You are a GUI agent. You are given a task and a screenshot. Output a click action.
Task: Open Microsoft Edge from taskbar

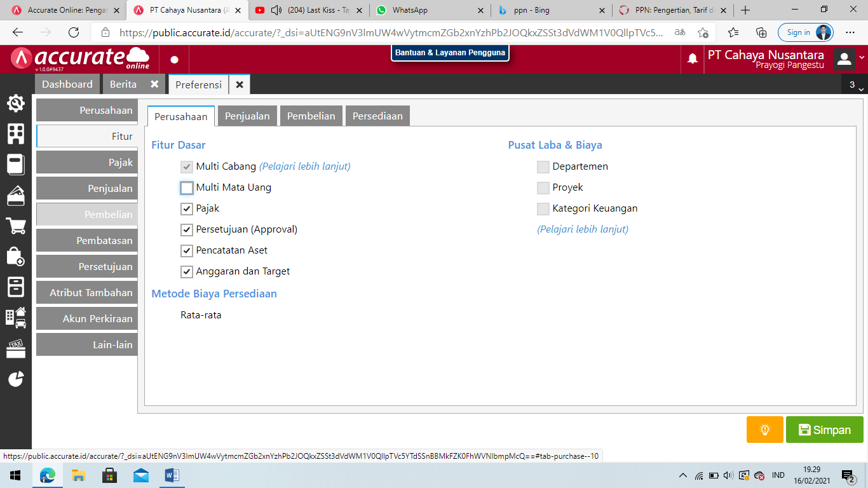[47, 475]
